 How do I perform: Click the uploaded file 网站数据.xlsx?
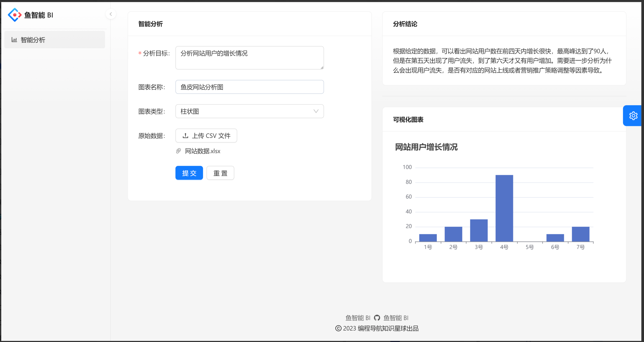pyautogui.click(x=202, y=151)
